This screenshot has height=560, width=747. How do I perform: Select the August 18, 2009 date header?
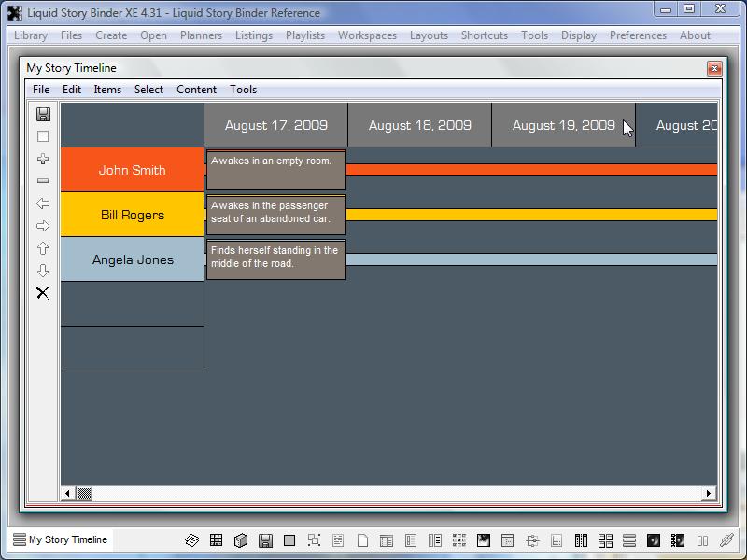tap(419, 125)
